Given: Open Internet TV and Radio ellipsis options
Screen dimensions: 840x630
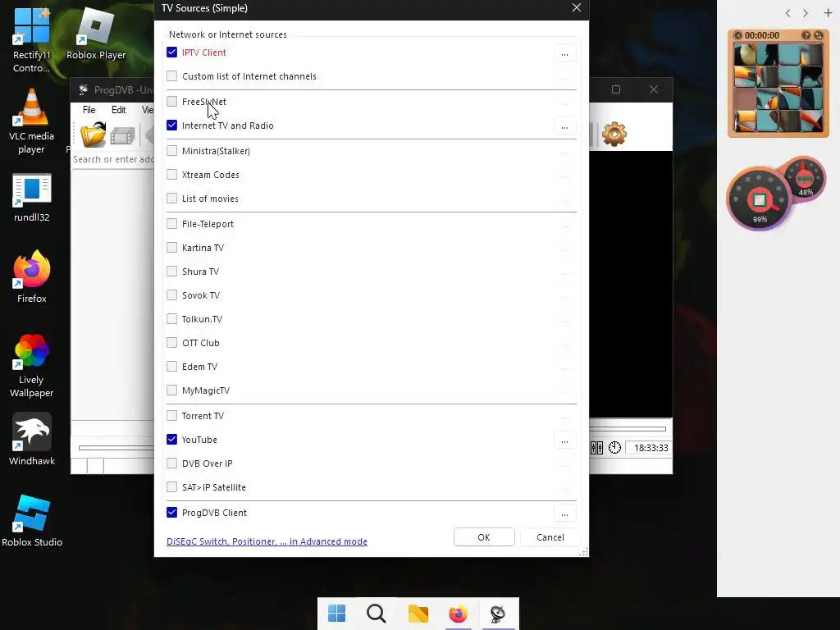Looking at the screenshot, I should 564,126.
